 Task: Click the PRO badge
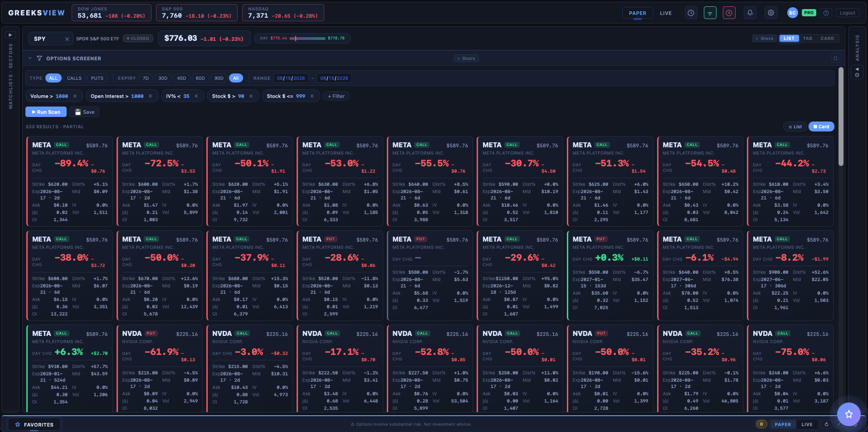(x=809, y=13)
